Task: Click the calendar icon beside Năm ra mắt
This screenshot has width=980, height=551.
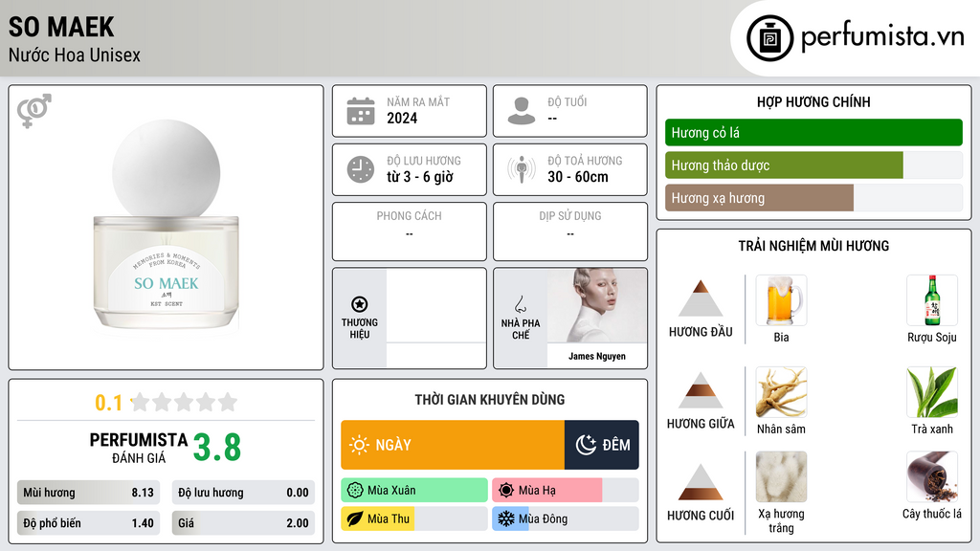Action: [x=361, y=111]
